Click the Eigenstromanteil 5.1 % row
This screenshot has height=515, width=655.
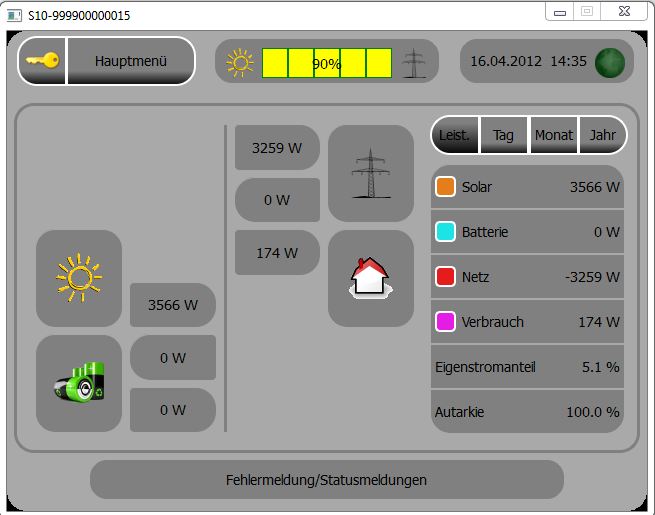(x=527, y=367)
